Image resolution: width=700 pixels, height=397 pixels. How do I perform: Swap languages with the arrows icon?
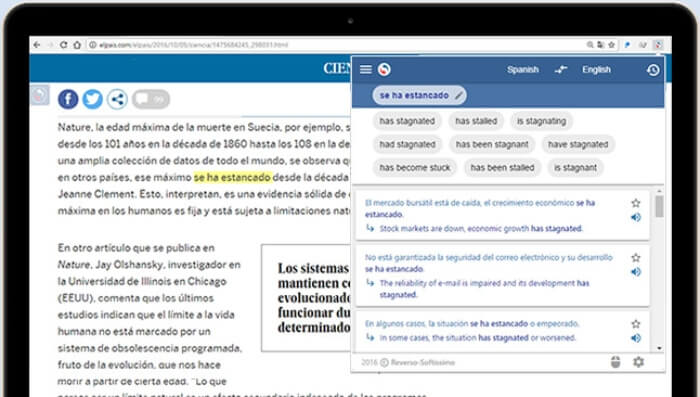click(x=561, y=69)
